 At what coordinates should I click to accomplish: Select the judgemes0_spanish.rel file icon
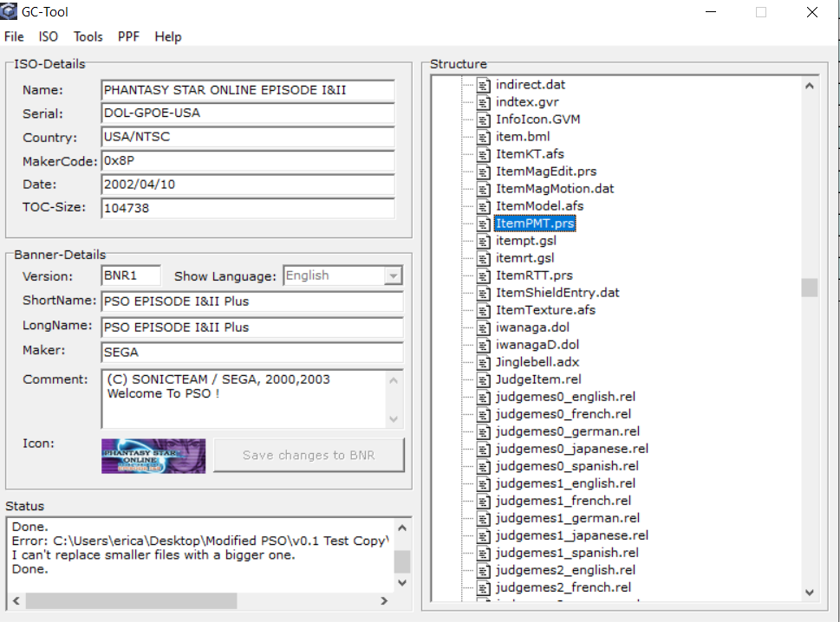[483, 467]
